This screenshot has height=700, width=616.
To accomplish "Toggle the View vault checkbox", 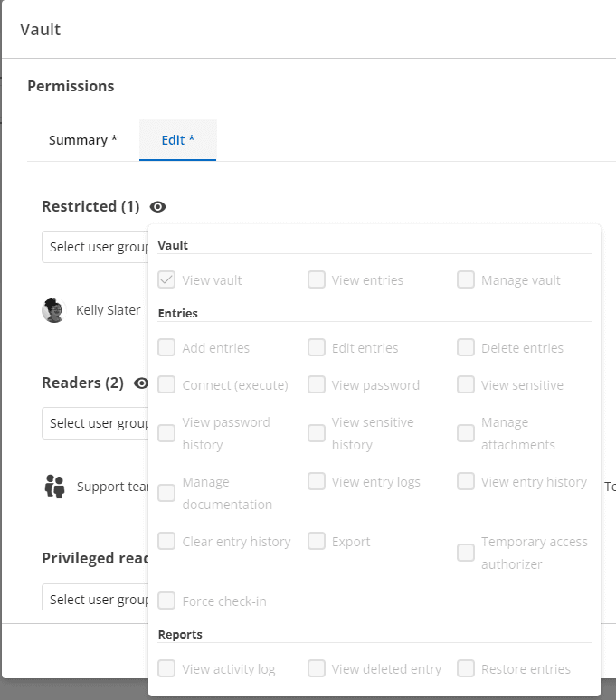I will [x=166, y=280].
